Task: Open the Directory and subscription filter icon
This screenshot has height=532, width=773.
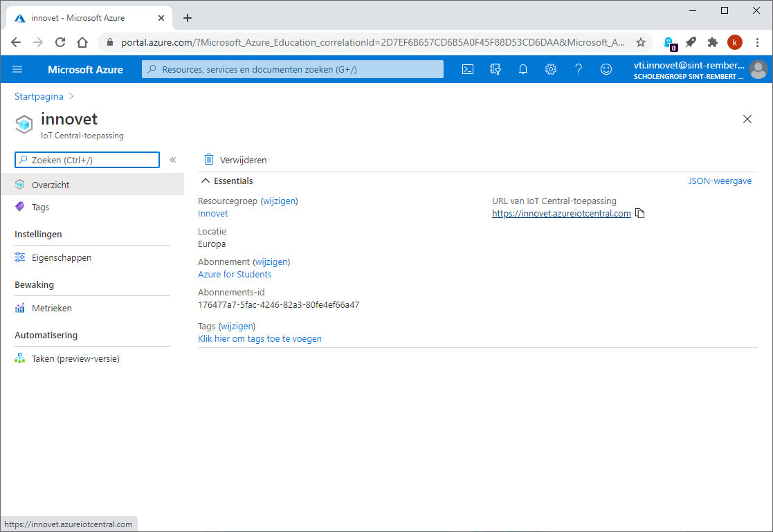Action: tap(495, 69)
